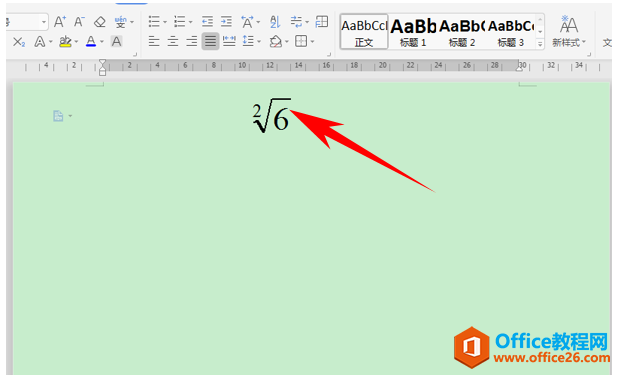Click the first-line indent ruler marker

(x=103, y=63)
